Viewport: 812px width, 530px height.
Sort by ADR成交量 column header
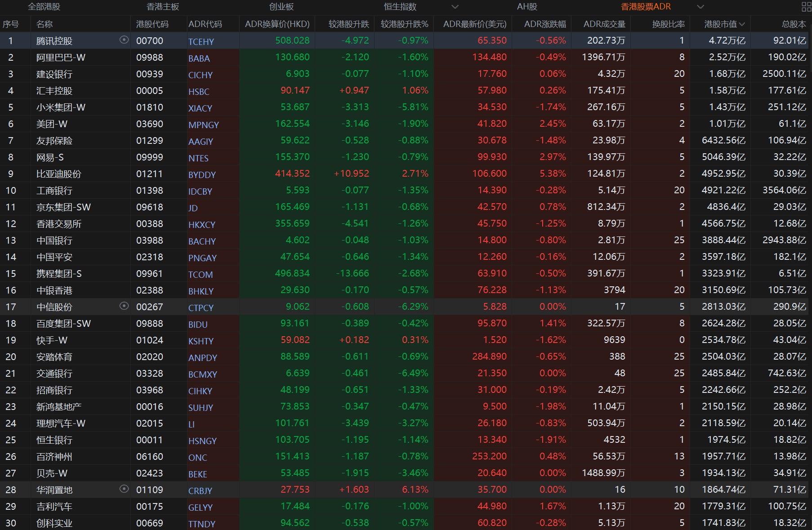[x=604, y=24]
